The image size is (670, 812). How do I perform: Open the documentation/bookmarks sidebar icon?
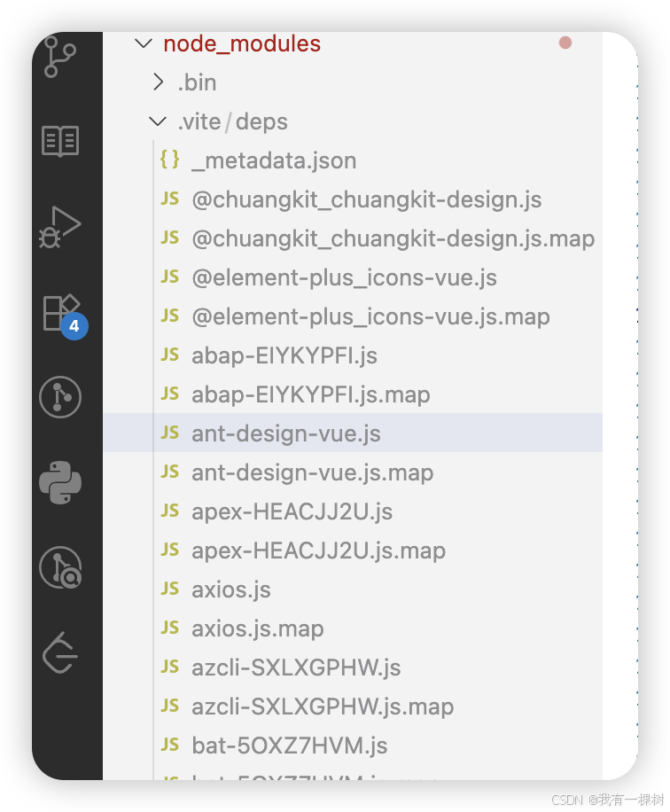pos(59,140)
